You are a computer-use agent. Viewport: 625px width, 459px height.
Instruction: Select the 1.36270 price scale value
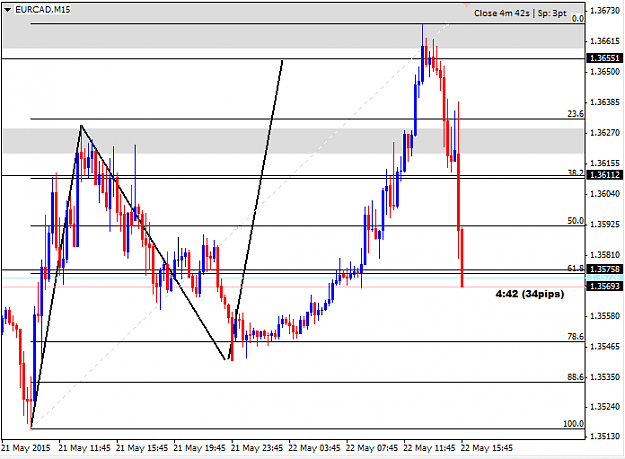605,133
